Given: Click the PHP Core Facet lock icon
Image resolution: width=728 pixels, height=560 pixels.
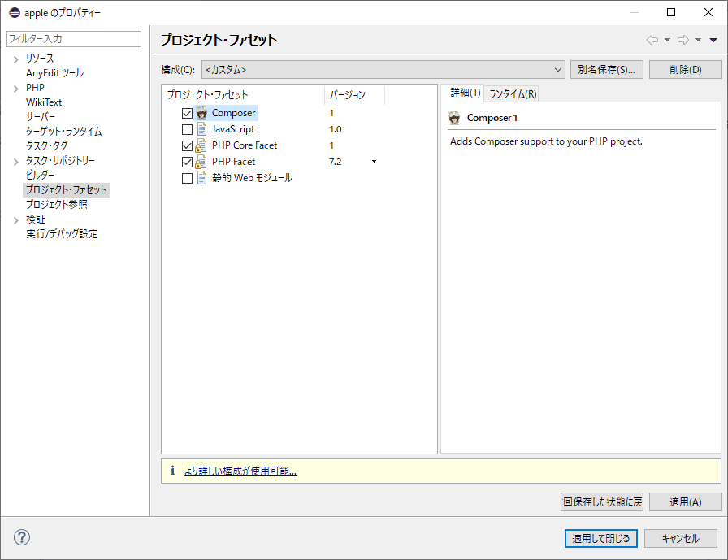Looking at the screenshot, I should tap(201, 145).
